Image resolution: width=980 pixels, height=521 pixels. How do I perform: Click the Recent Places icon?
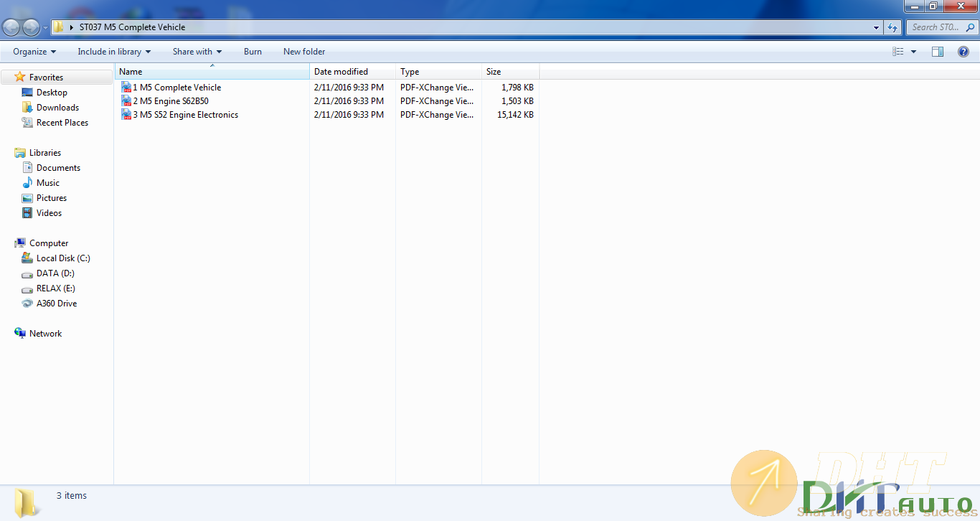pyautogui.click(x=27, y=123)
